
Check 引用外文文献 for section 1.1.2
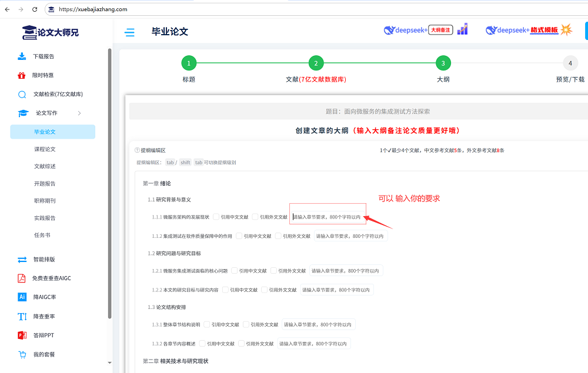(x=278, y=236)
